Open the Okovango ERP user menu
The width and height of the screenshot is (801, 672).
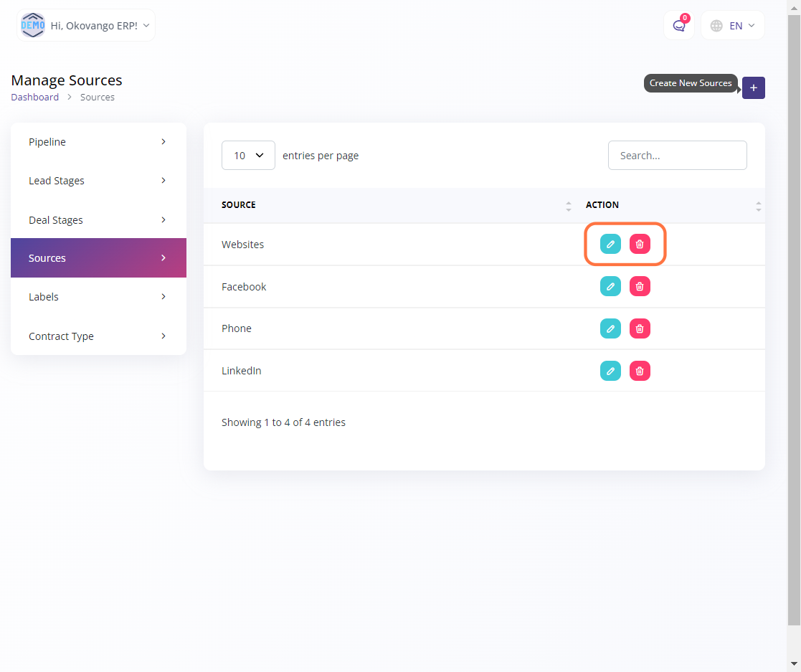coord(86,26)
